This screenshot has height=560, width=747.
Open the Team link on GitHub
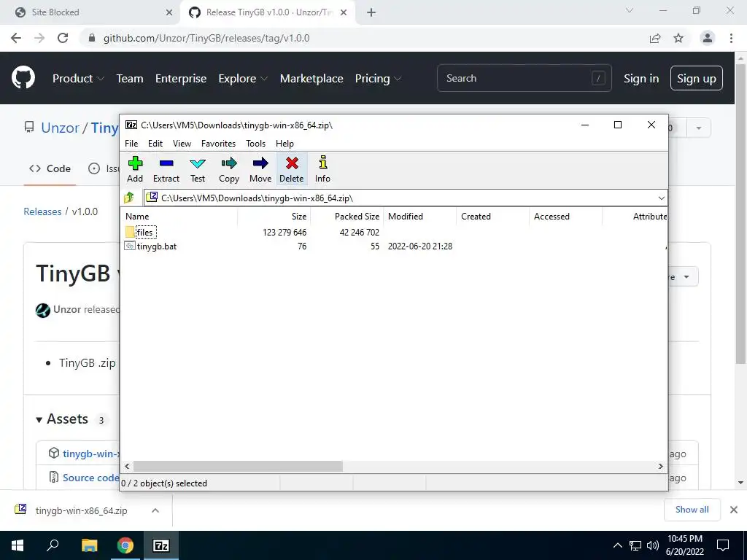pos(130,79)
